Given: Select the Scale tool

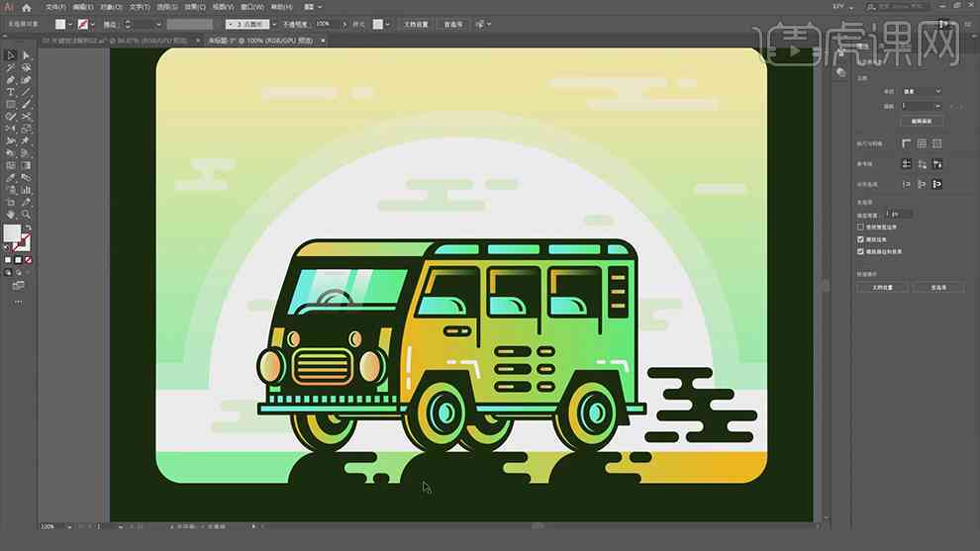Looking at the screenshot, I should (27, 129).
